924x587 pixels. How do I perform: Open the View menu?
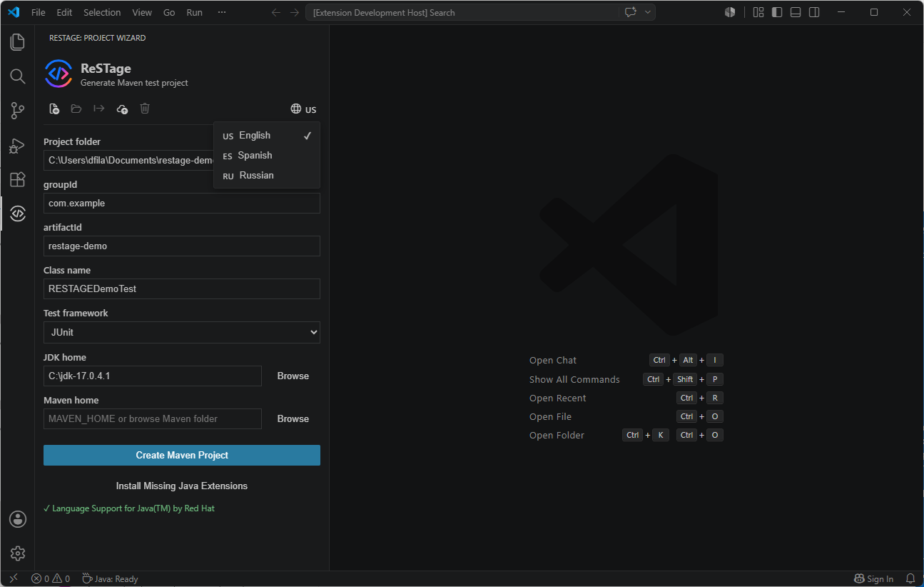tap(142, 12)
